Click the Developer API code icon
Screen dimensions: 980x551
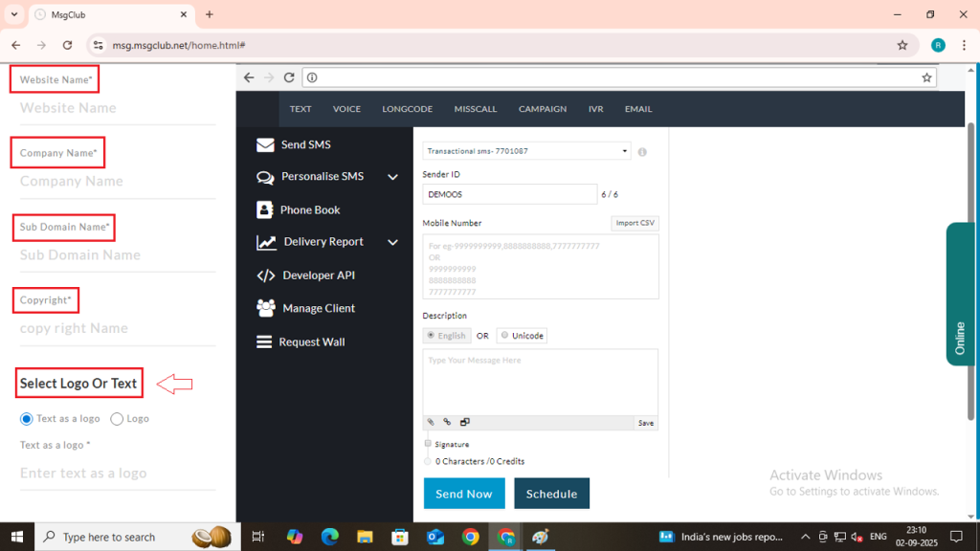266,275
